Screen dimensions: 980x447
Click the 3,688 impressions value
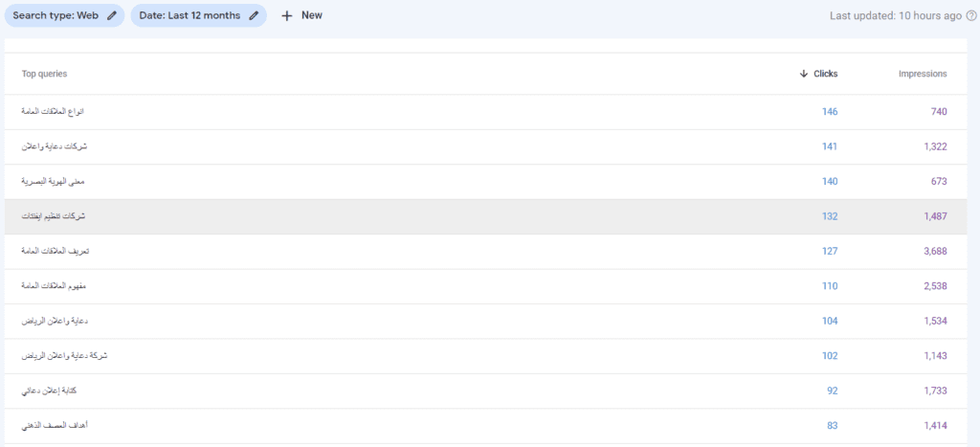pyautogui.click(x=936, y=252)
